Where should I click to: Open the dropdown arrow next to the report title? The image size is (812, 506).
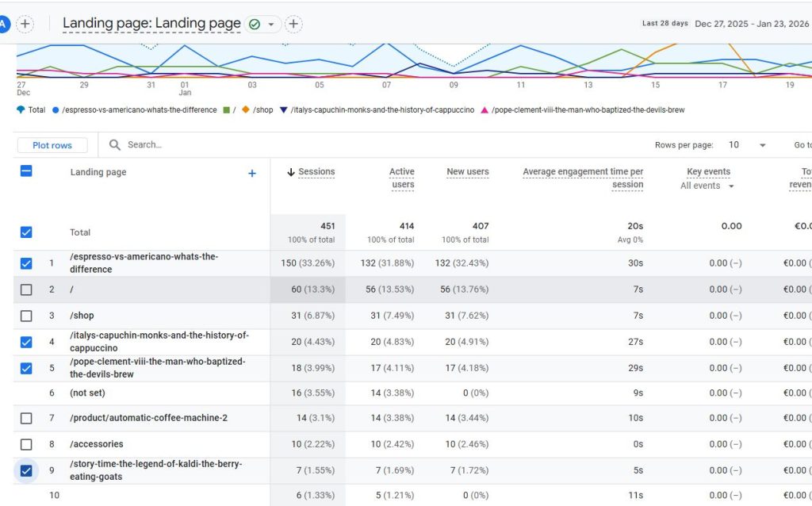pos(270,25)
